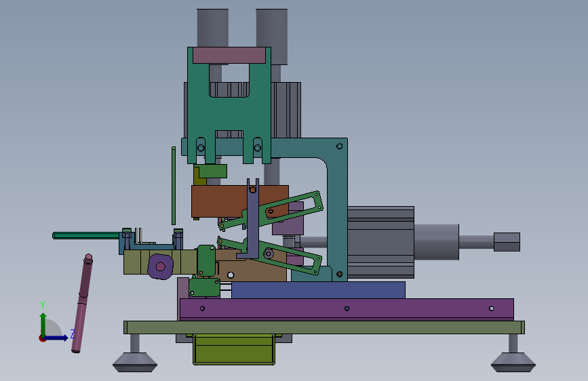Select the tilted maroon rod
The image size is (588, 381).
pos(82,303)
